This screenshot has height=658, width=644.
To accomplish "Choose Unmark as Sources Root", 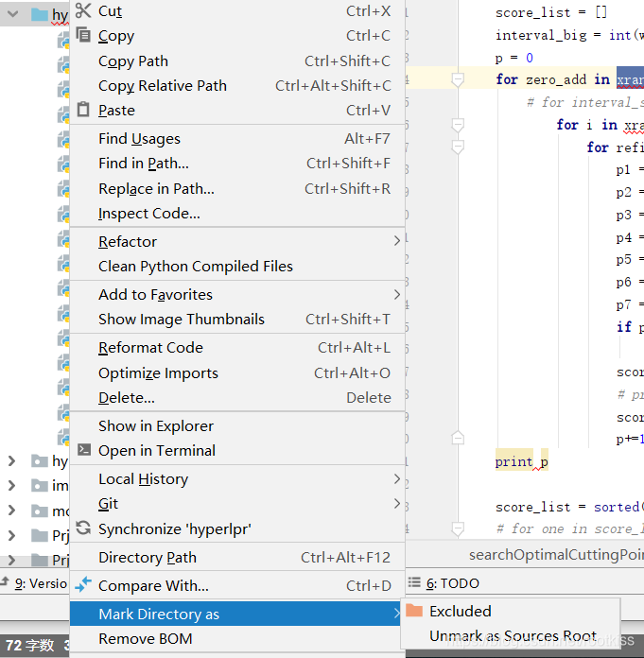I will [x=511, y=635].
